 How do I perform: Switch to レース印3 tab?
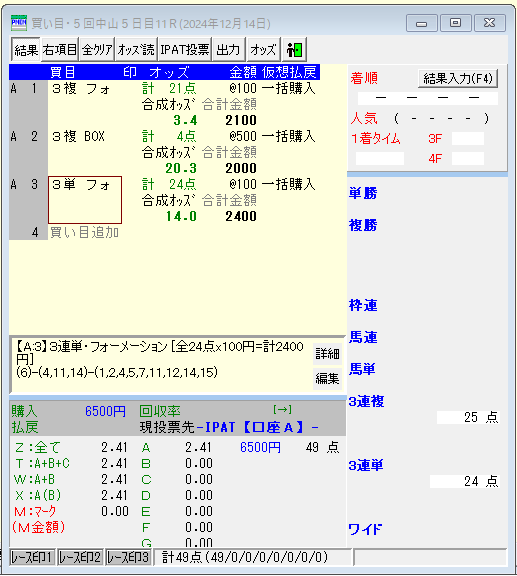128,558
